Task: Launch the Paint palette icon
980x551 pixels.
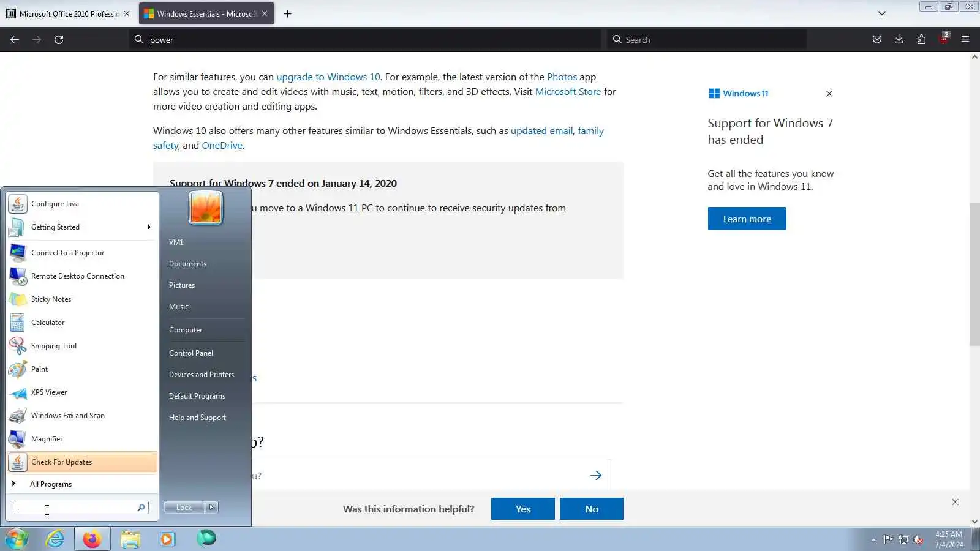Action: click(x=18, y=369)
